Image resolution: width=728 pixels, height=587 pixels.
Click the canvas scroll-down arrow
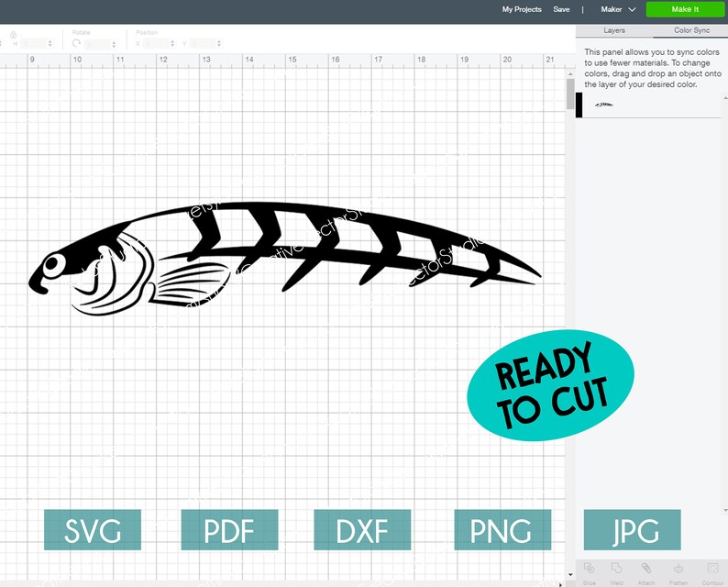[570, 575]
